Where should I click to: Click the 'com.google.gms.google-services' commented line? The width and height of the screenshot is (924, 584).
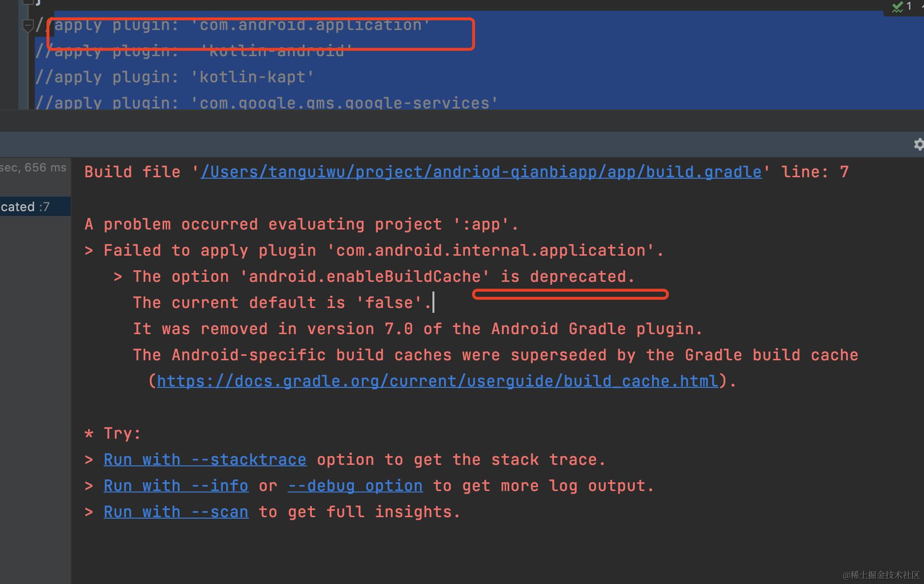[265, 102]
